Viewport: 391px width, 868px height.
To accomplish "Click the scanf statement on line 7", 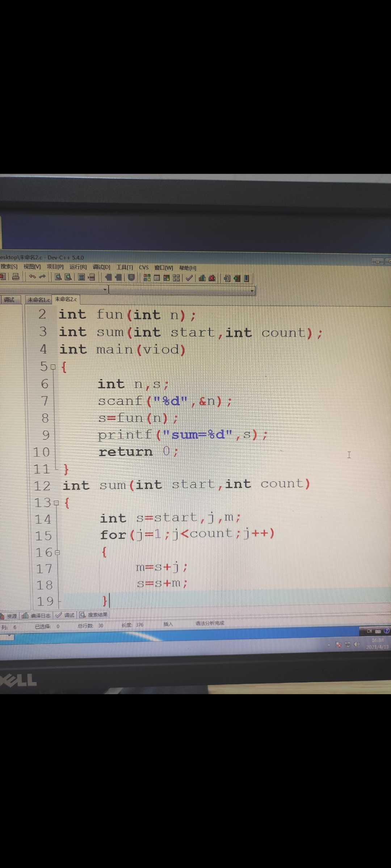I will 165,401.
